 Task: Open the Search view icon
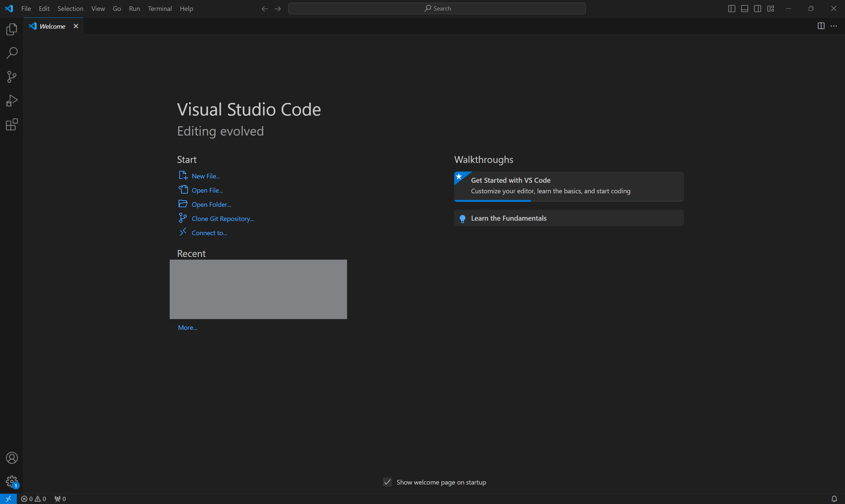[x=12, y=53]
